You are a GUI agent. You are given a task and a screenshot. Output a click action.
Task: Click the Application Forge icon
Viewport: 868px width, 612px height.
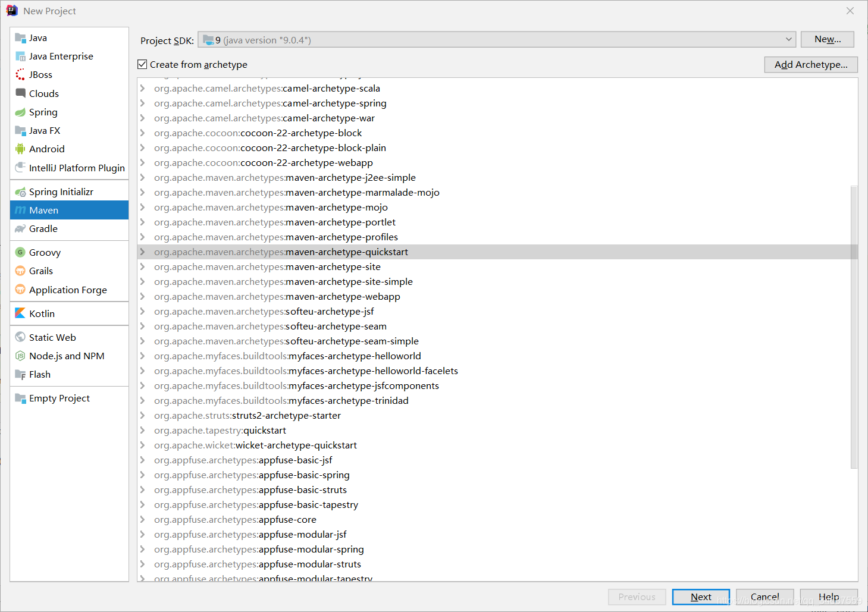click(x=20, y=290)
